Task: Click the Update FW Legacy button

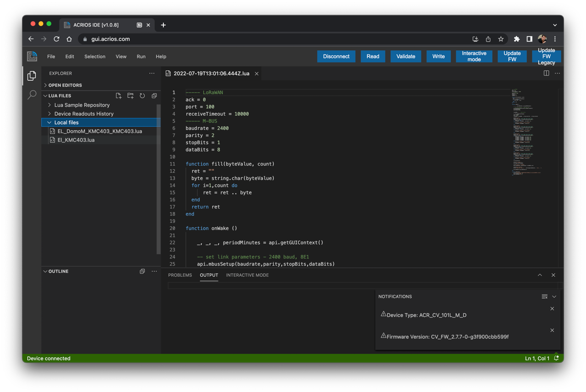Action: pos(546,56)
